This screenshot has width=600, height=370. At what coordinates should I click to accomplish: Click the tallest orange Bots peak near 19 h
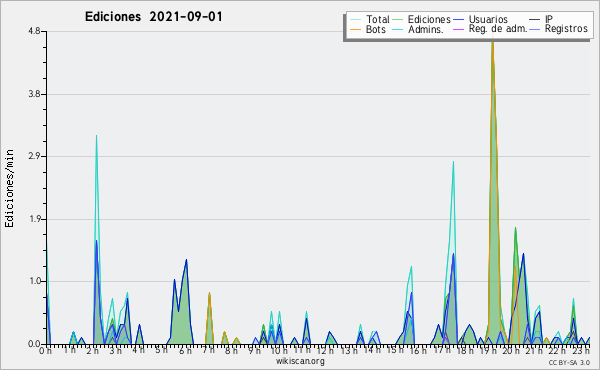click(492, 42)
